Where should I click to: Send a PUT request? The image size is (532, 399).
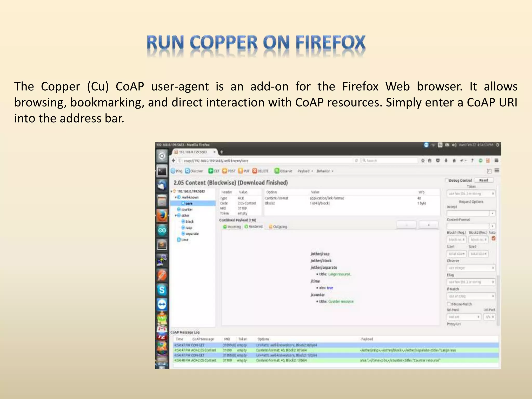(244, 171)
